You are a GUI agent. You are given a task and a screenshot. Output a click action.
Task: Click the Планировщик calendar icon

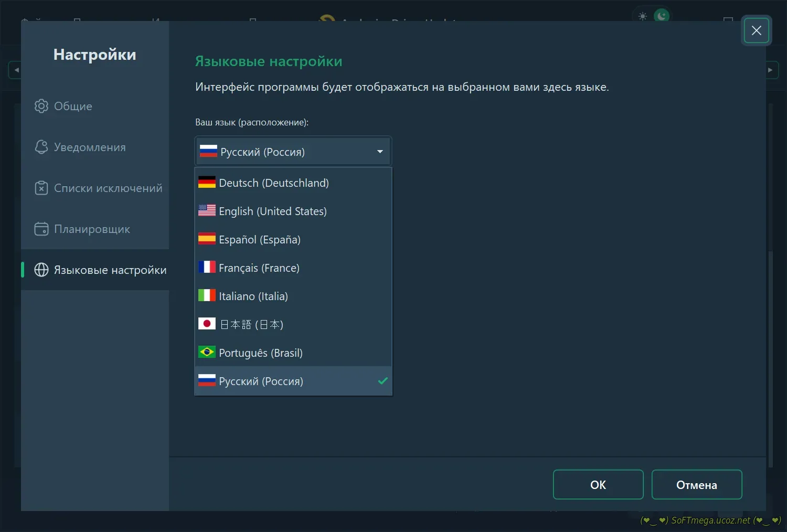[41, 229]
